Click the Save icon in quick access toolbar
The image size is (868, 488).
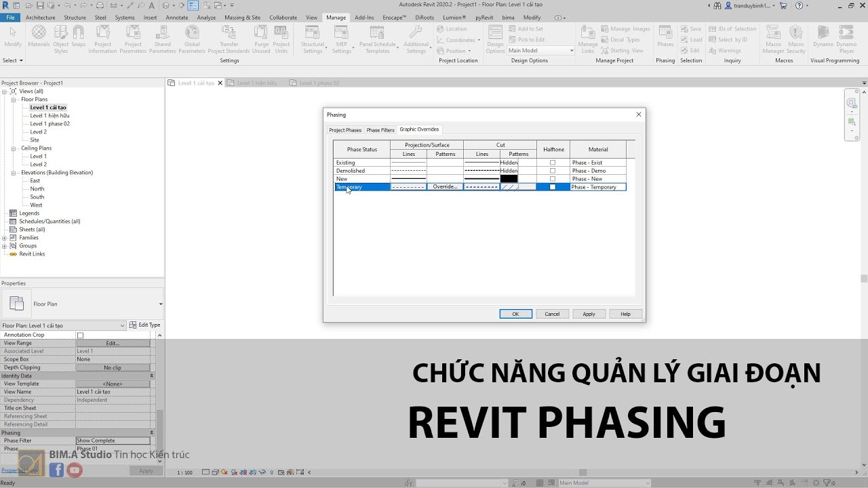pos(39,5)
